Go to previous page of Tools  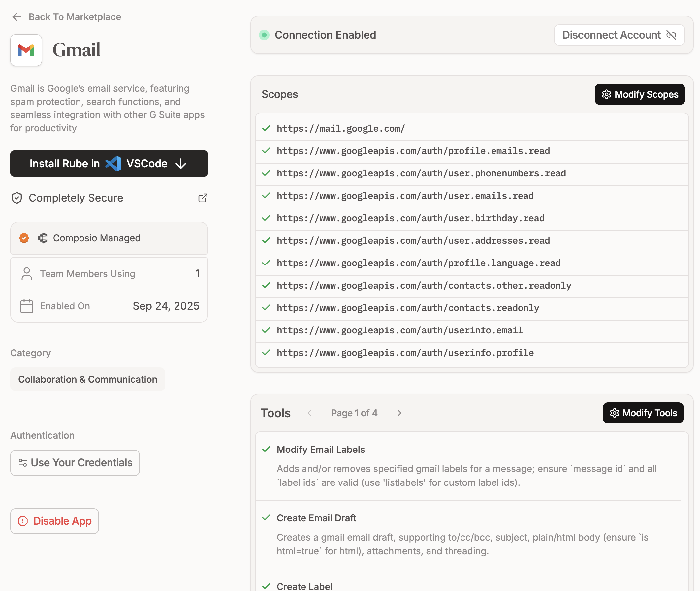tap(310, 413)
